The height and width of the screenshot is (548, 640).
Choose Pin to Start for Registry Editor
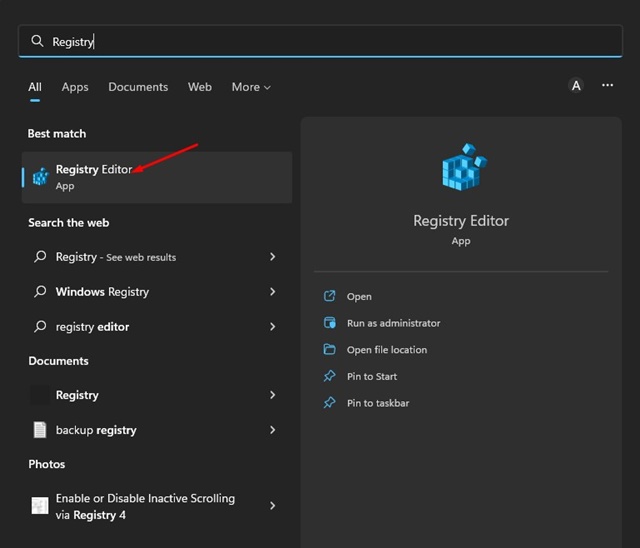372,377
